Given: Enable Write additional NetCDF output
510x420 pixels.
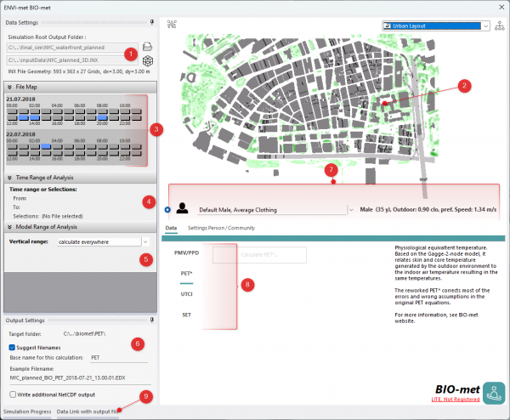Looking at the screenshot, I should point(12,394).
